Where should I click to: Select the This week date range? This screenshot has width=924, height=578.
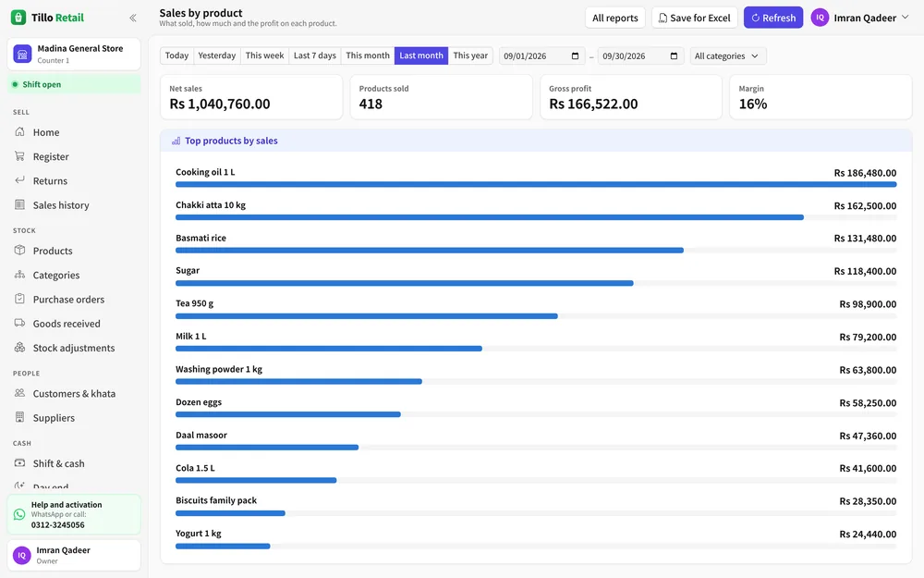click(x=264, y=55)
